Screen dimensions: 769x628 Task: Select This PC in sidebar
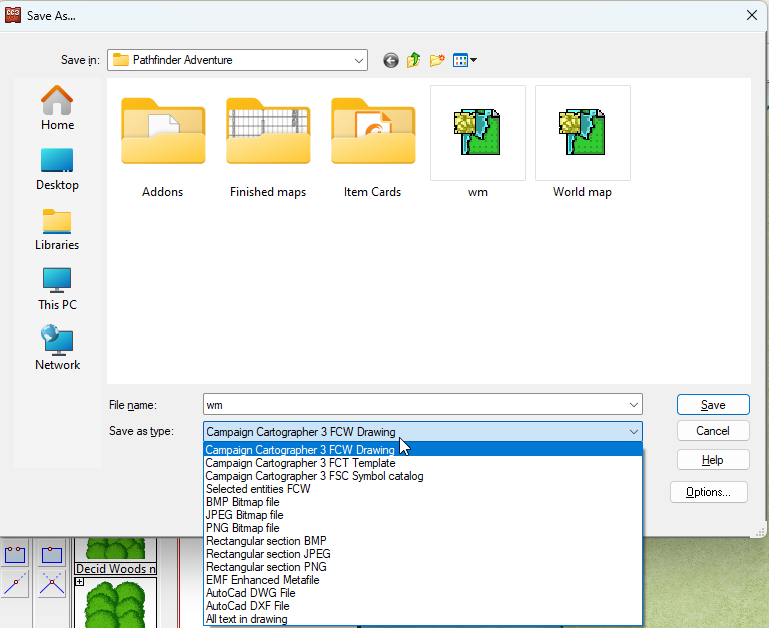(x=57, y=288)
